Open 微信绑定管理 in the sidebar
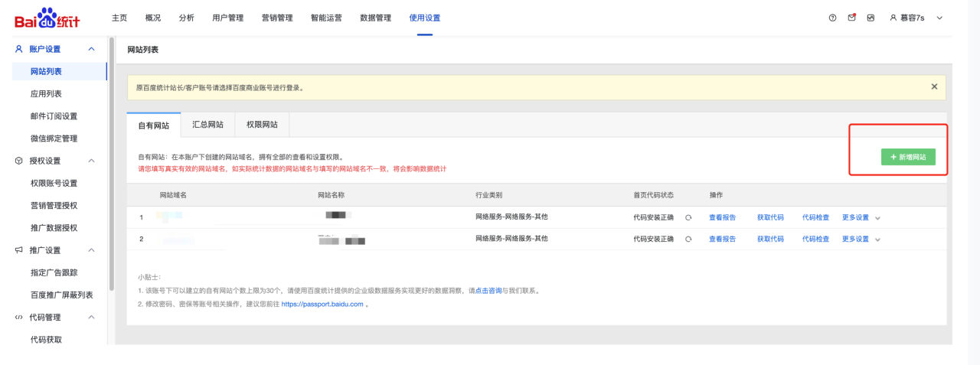The height and width of the screenshot is (365, 980). click(54, 139)
